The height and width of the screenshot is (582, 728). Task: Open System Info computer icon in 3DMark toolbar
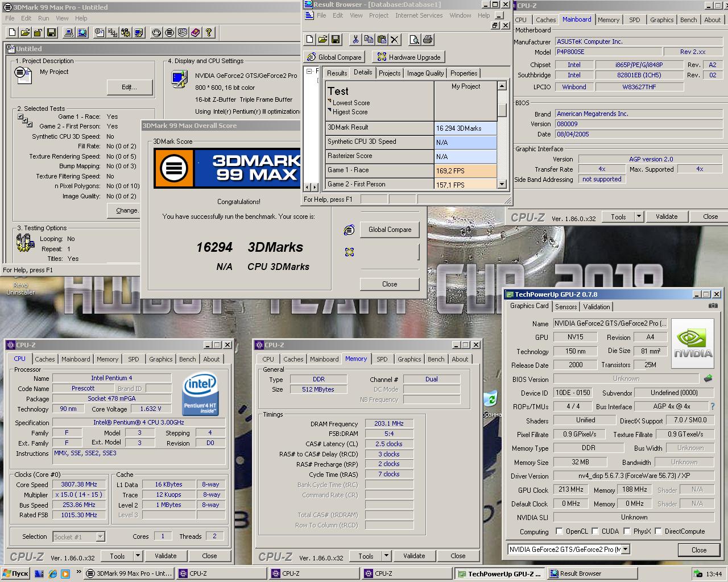click(x=69, y=32)
